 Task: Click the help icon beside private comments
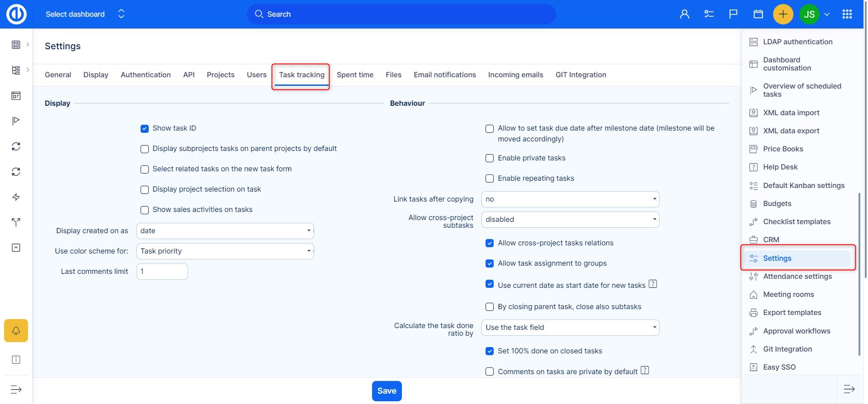pyautogui.click(x=645, y=371)
